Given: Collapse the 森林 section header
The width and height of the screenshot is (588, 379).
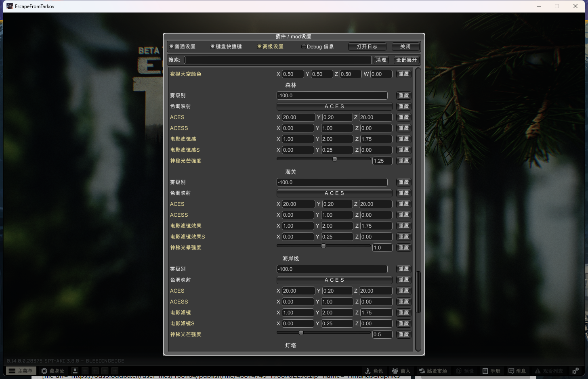Looking at the screenshot, I should point(291,85).
